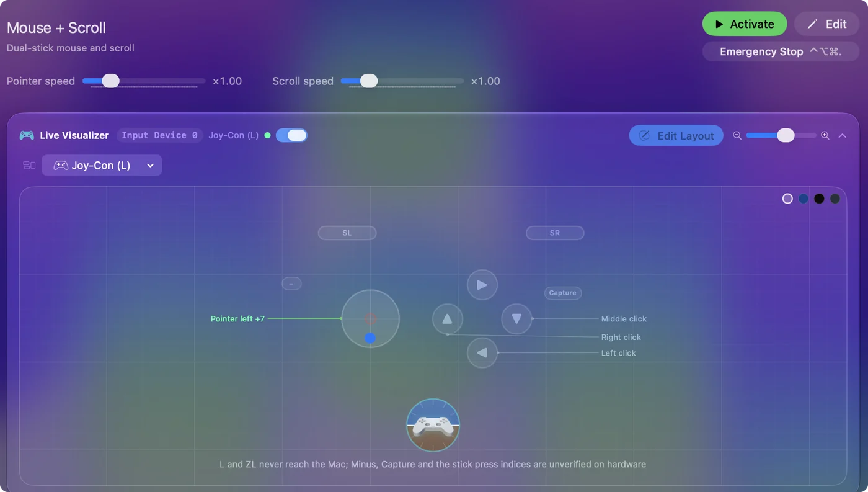Select the black color swatch
Image resolution: width=868 pixels, height=492 pixels.
point(819,199)
